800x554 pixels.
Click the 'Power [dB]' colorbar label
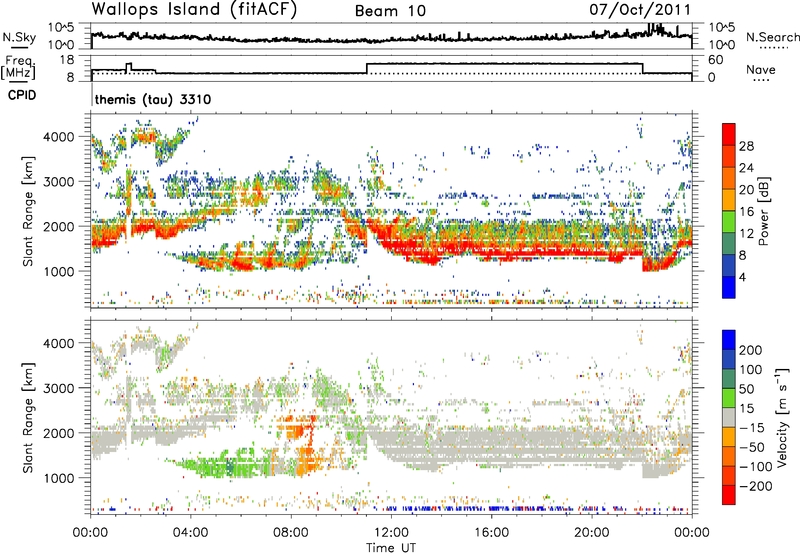tap(763, 211)
